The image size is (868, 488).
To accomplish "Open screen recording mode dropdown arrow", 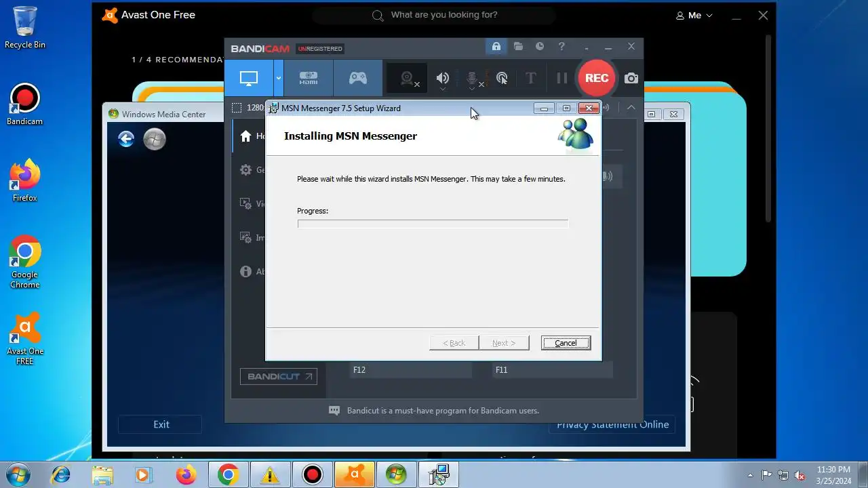I will click(278, 78).
